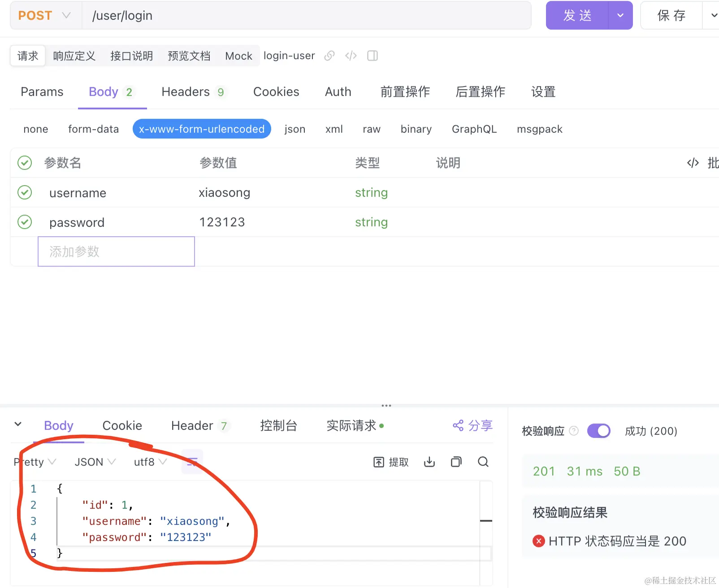Share the response via 分享
719x588 pixels.
point(472,425)
